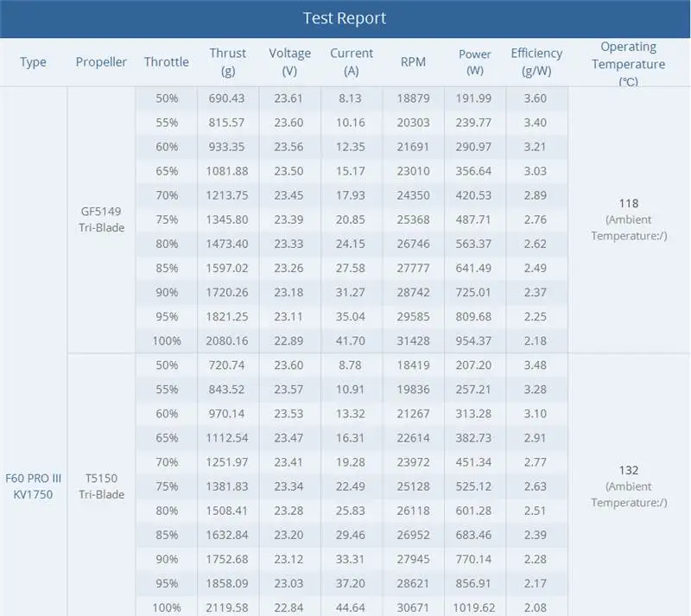The image size is (691, 616).
Task: Select the RPM column header
Action: 413,61
